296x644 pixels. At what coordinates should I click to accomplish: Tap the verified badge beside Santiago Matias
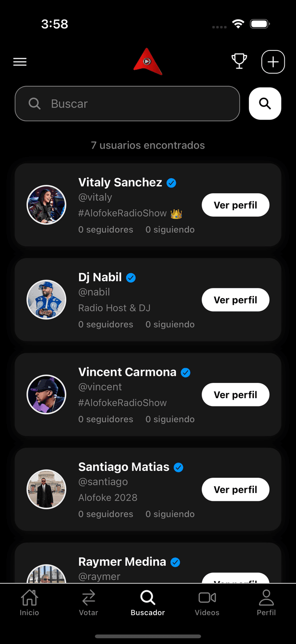(x=179, y=468)
